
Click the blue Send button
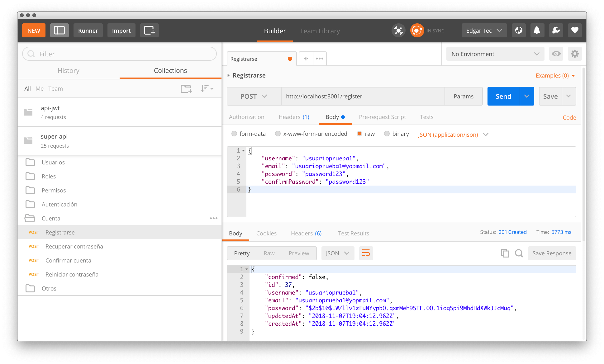tap(503, 96)
